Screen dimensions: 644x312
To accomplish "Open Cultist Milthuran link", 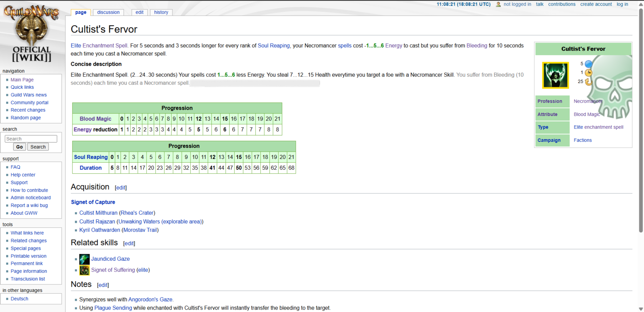I will pyautogui.click(x=98, y=213).
